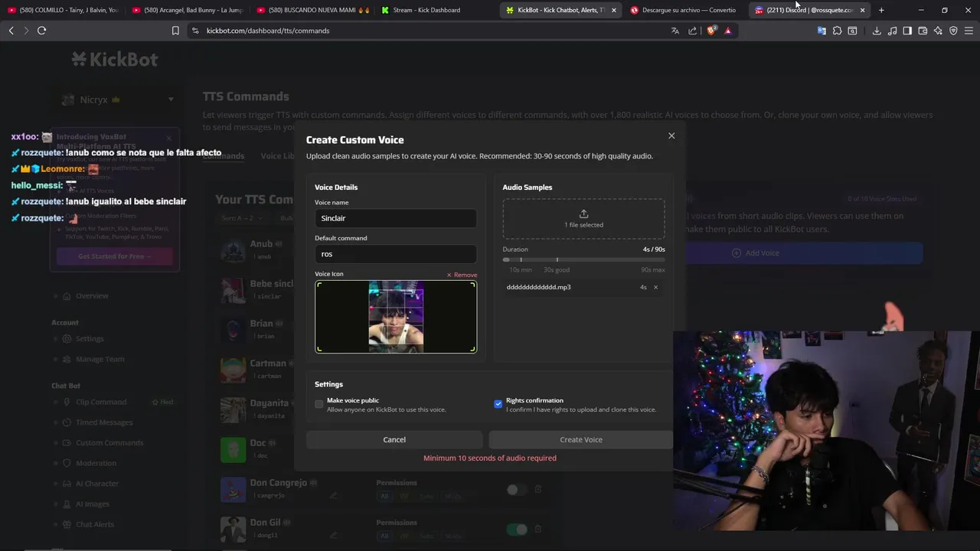Open a new browser tab with plus
Image resolution: width=980 pixels, height=551 pixels.
[x=881, y=10]
